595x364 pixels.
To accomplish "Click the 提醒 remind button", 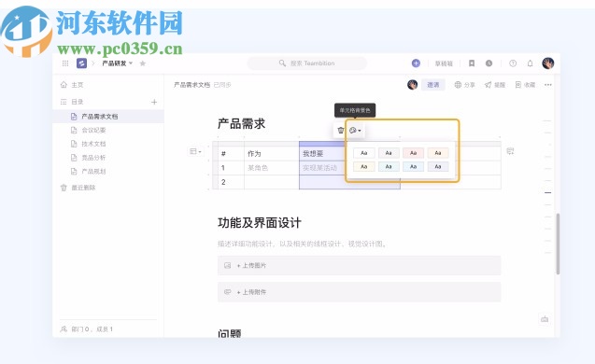I will click(x=495, y=85).
